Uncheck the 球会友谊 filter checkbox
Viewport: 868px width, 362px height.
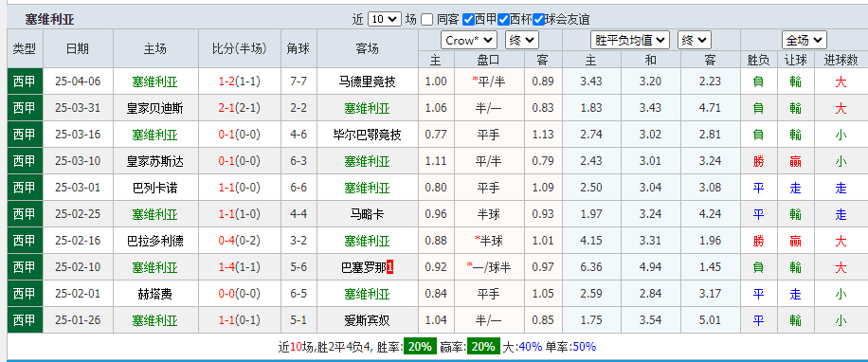(x=538, y=19)
